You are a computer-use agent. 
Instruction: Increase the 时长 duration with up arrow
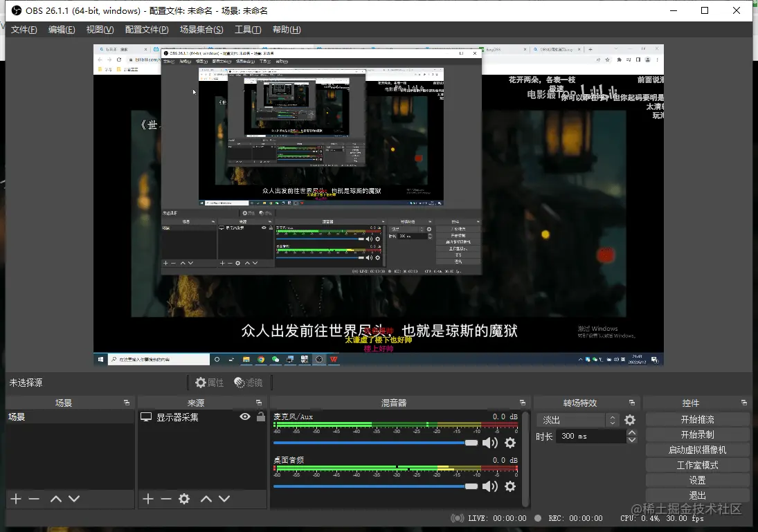(632, 433)
